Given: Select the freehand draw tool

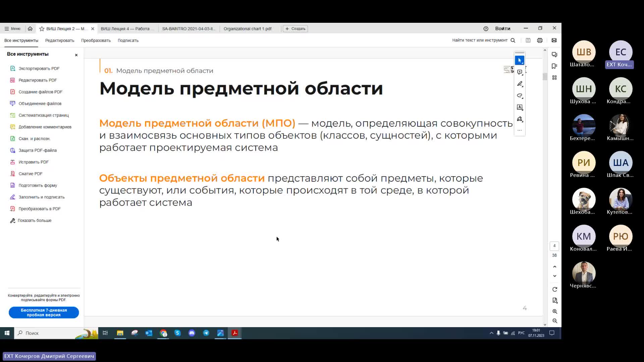Looking at the screenshot, I should tap(520, 96).
